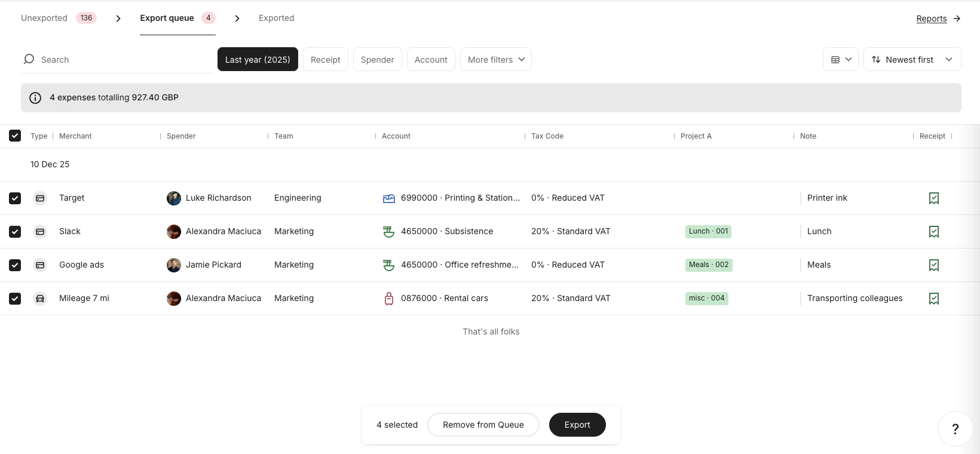Click the Team column header
This screenshot has width=980, height=454.
(x=284, y=136)
